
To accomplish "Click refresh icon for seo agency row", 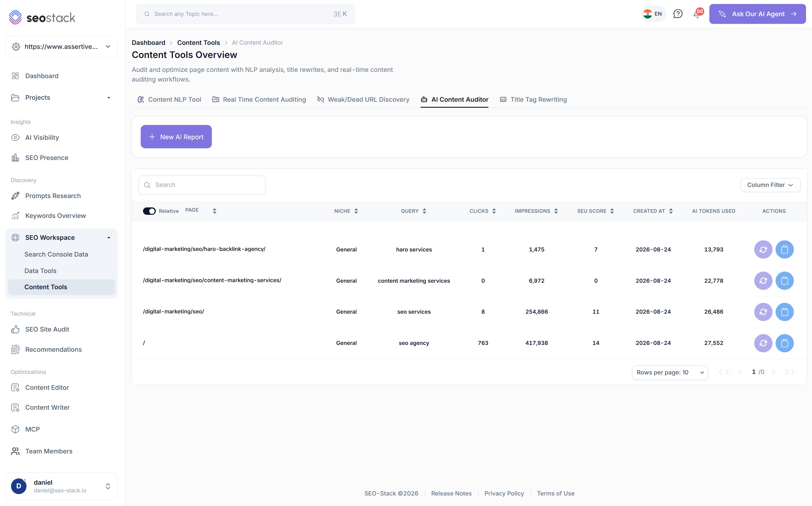I will click(763, 343).
